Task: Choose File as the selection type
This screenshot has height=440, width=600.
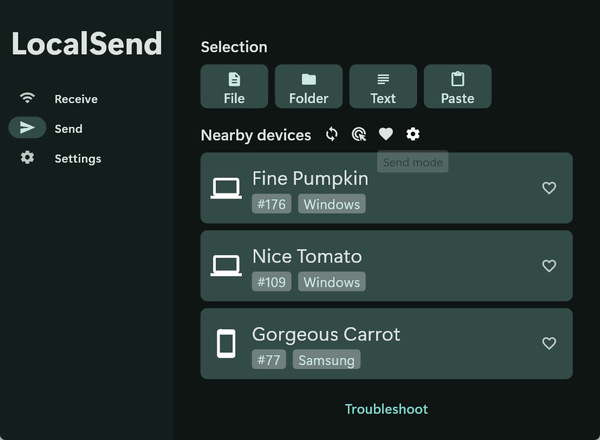Action: pyautogui.click(x=234, y=87)
